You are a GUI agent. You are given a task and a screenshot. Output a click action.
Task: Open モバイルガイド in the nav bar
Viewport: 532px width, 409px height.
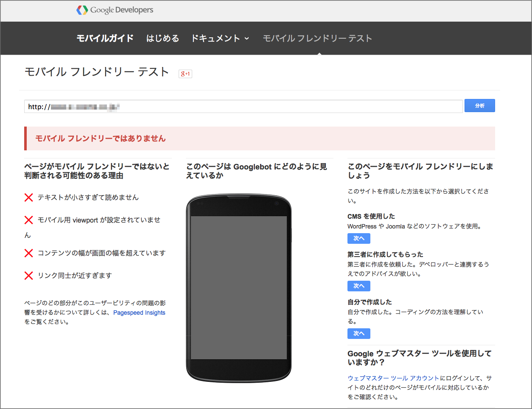[x=105, y=38]
